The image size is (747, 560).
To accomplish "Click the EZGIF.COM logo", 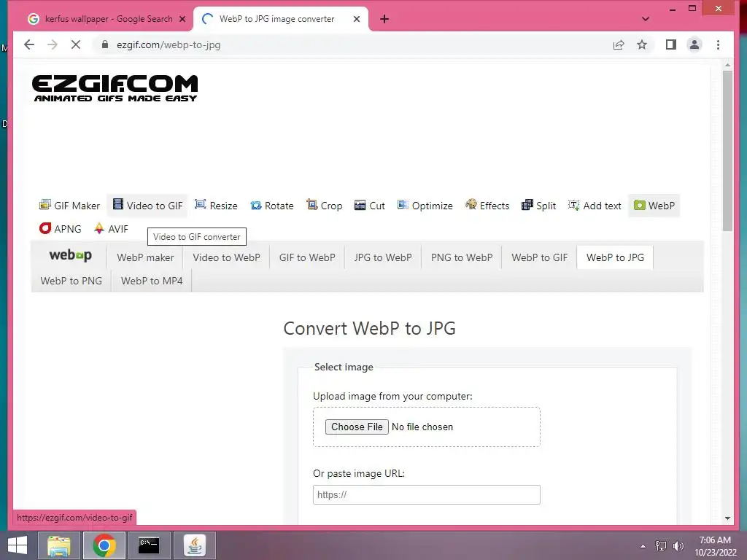I will [x=115, y=88].
